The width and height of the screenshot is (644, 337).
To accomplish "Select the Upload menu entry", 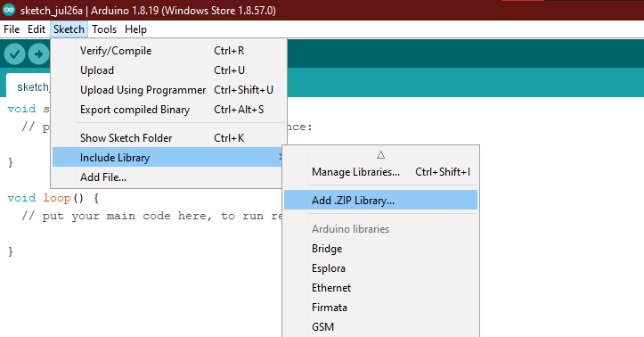I will (169, 70).
